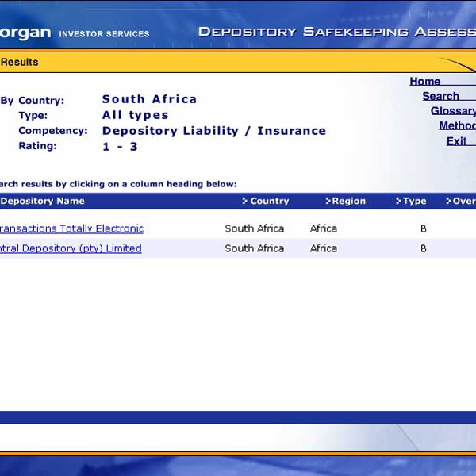The width and height of the screenshot is (476, 476).
Task: Select the Results section header
Action: (19, 62)
